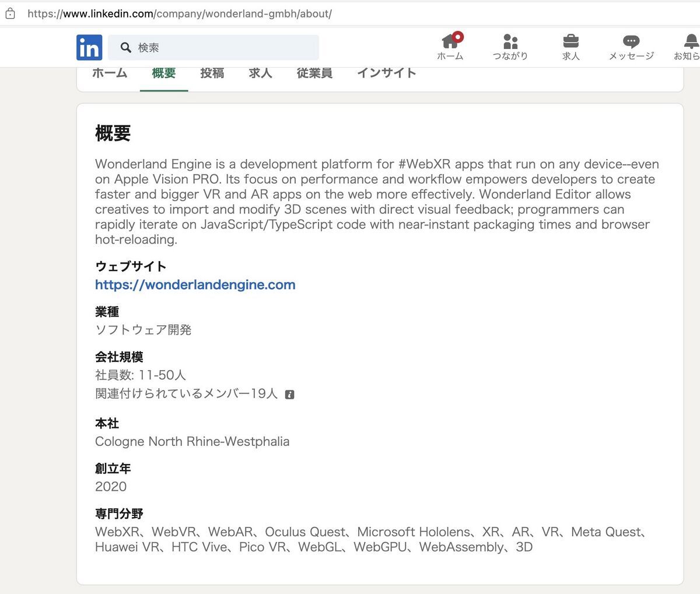The image size is (700, 594).
Task: Click the specialties list starting with WebXR
Action: point(372,539)
